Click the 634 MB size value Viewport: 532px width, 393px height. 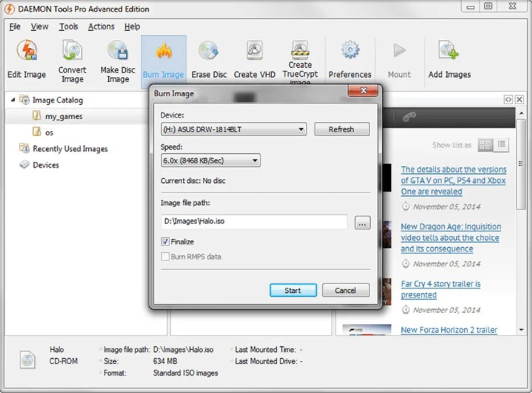(x=165, y=361)
